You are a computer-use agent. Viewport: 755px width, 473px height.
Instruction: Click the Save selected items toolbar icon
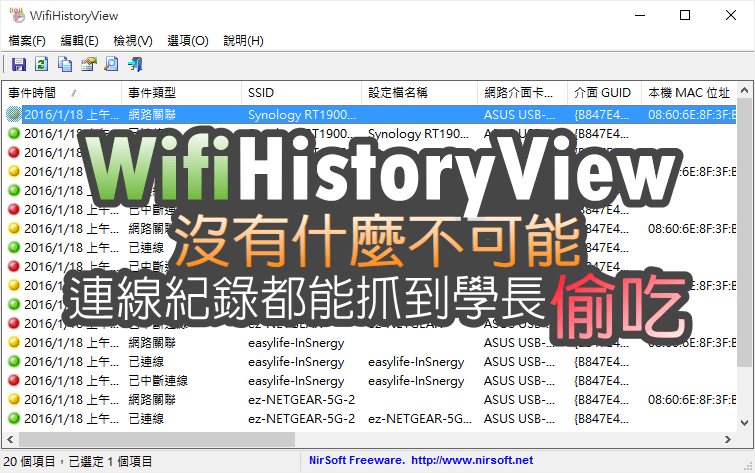pyautogui.click(x=19, y=64)
